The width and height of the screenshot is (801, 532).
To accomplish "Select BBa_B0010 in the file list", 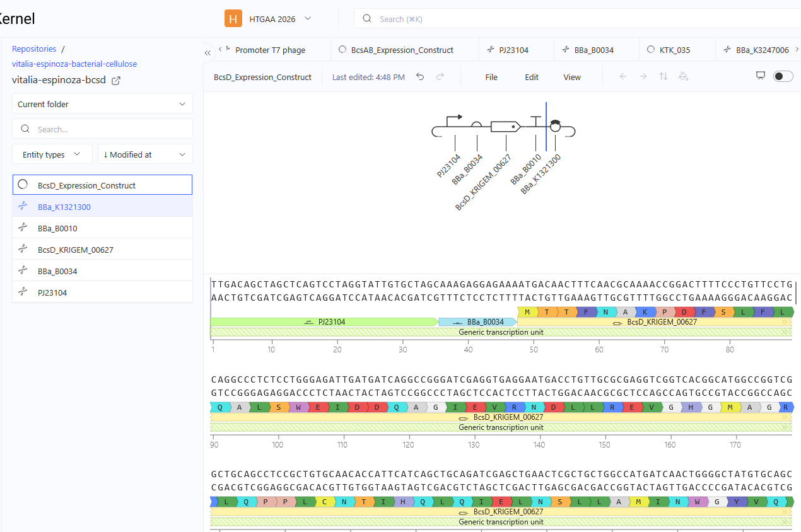I will (102, 228).
